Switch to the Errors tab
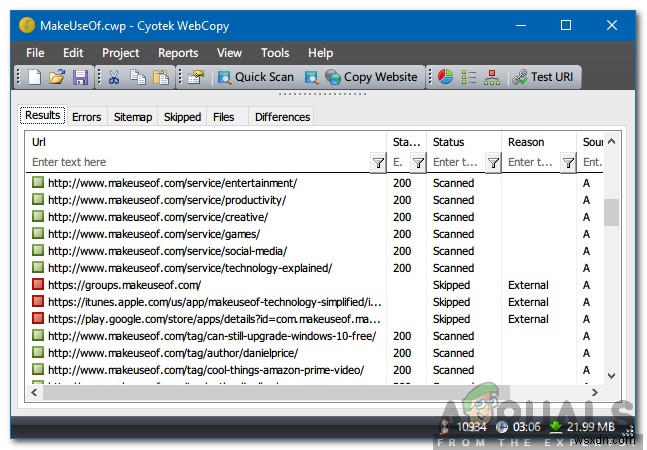Image resolution: width=647 pixels, height=450 pixels. 87,117
